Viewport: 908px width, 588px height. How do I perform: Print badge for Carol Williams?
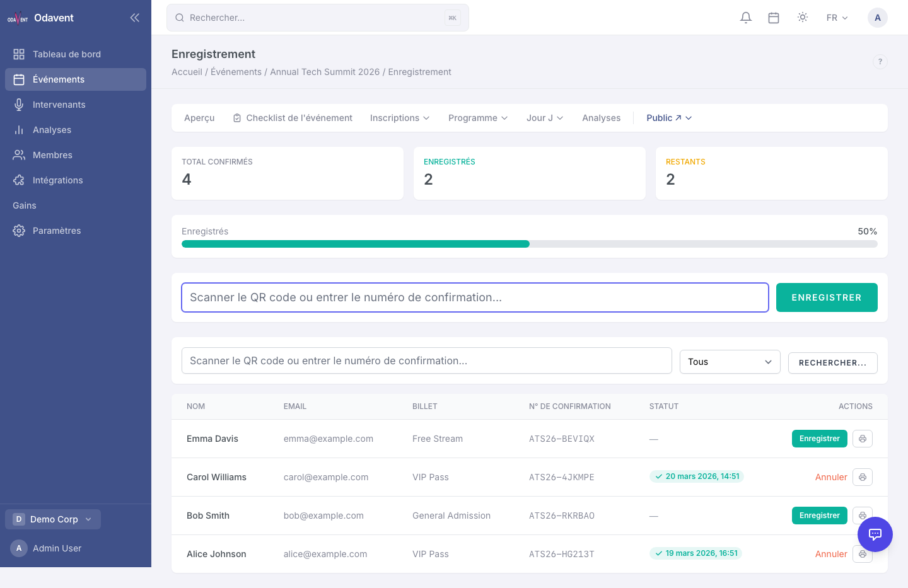[x=863, y=477]
